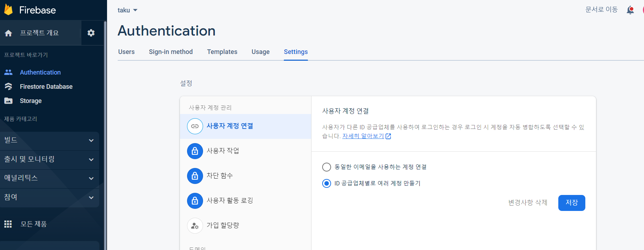Click the lock icon for 사용자 활동 로깅
Image resolution: width=644 pixels, height=250 pixels.
tap(195, 201)
